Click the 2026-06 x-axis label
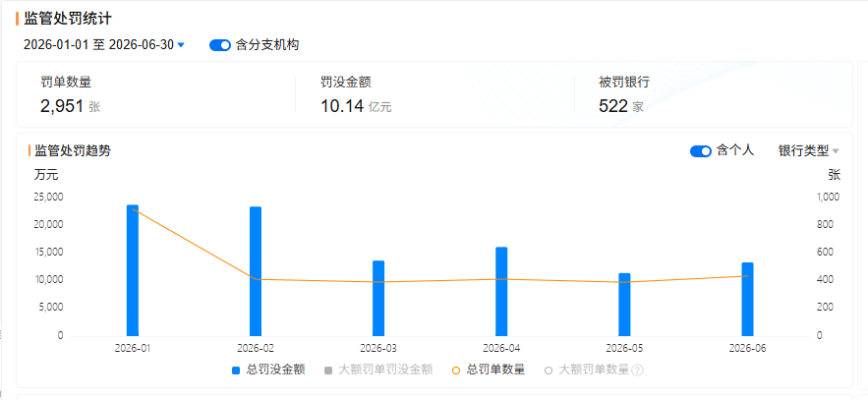 747,349
